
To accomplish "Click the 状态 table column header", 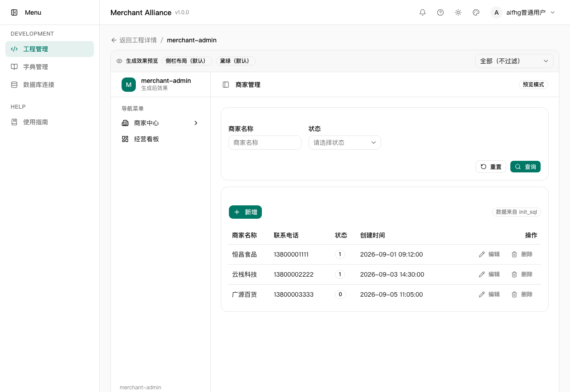I will (341, 235).
